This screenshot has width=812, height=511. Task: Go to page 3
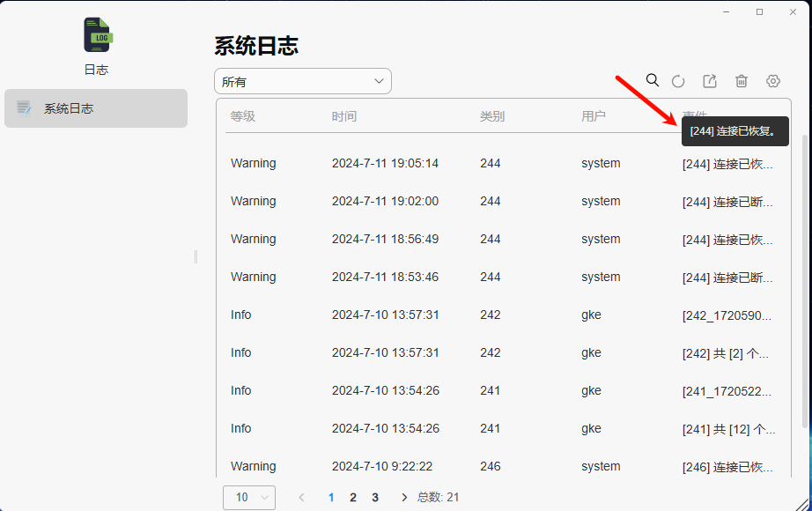(375, 498)
